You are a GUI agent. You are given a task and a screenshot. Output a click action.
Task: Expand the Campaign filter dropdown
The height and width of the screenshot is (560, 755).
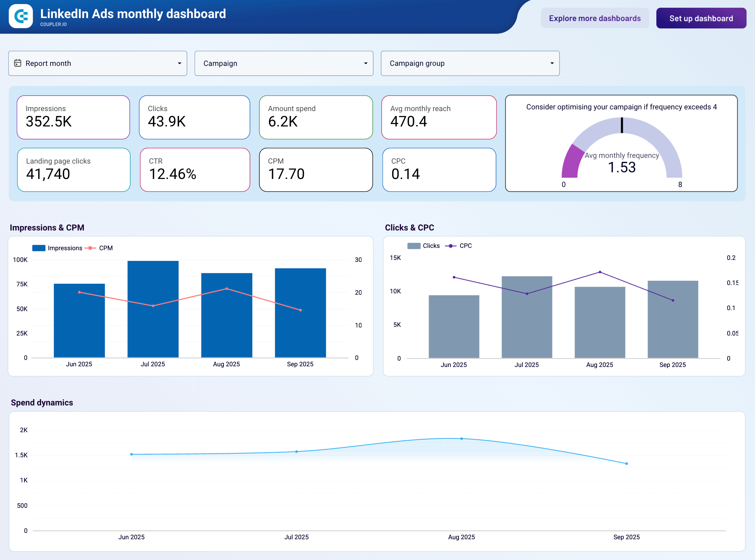(365, 63)
